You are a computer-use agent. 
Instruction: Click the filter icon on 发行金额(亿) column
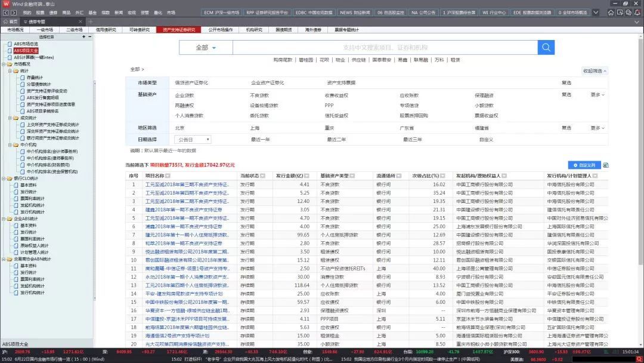point(307,176)
